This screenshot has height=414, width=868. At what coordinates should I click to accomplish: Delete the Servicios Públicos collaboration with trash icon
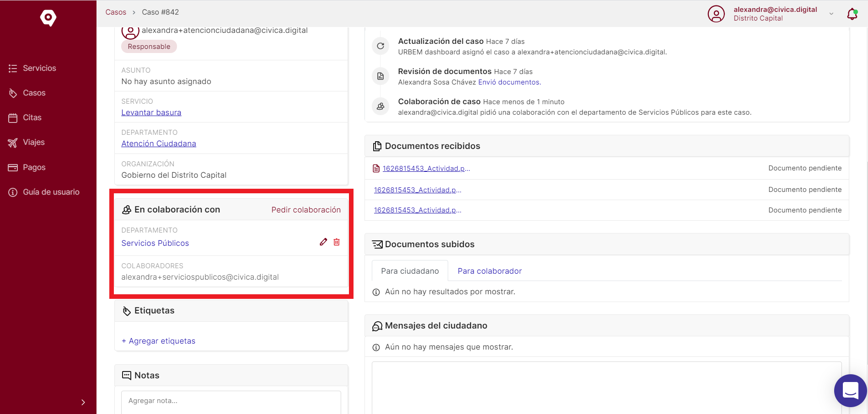[x=337, y=242]
